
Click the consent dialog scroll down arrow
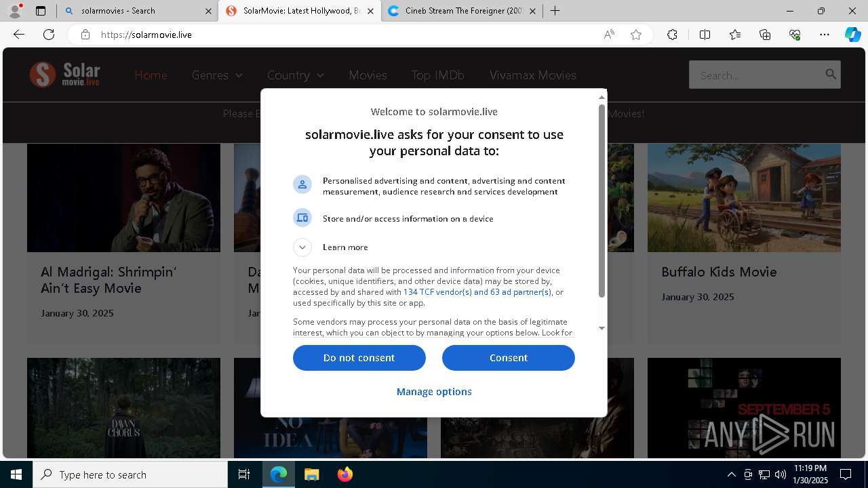pos(601,328)
